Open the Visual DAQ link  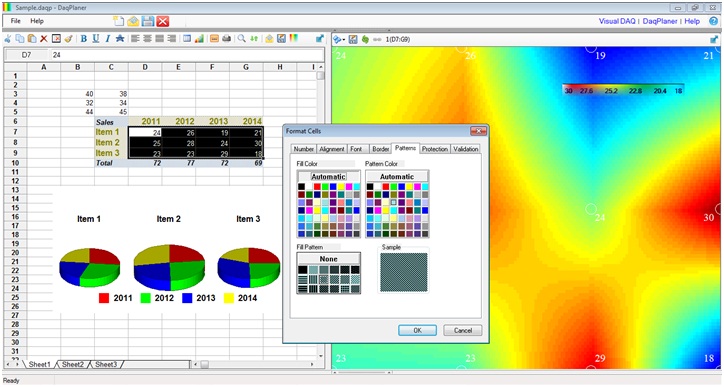click(617, 21)
